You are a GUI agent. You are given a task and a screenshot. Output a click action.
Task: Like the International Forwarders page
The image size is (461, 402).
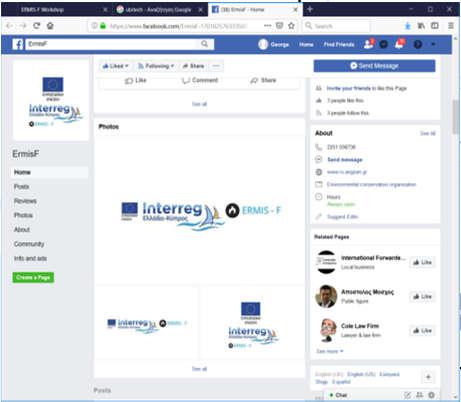coord(422,262)
